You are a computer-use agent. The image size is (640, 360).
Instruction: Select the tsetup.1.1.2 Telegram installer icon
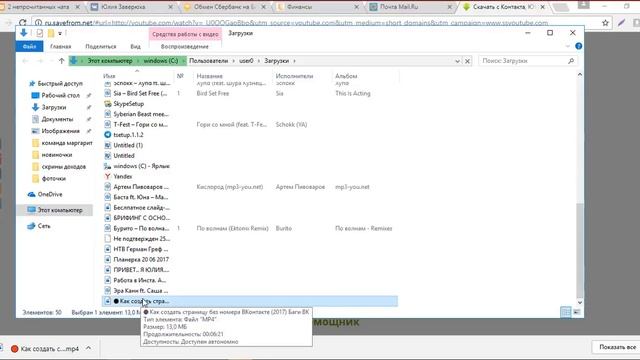(107, 135)
